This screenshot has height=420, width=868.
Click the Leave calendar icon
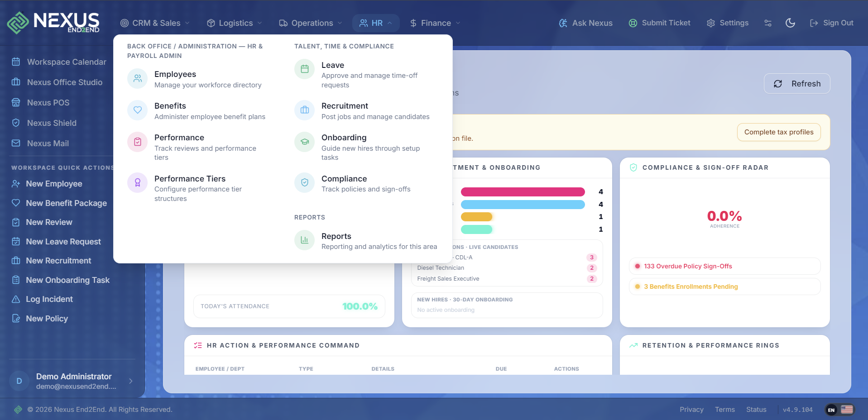click(305, 69)
